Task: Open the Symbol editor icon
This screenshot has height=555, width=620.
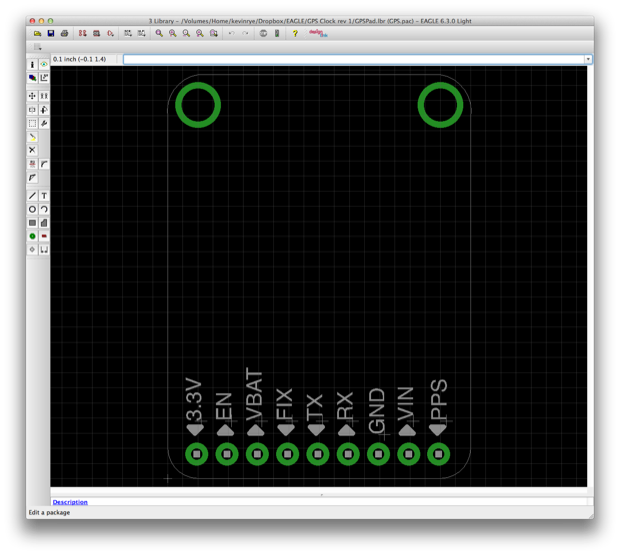Action: coord(110,34)
